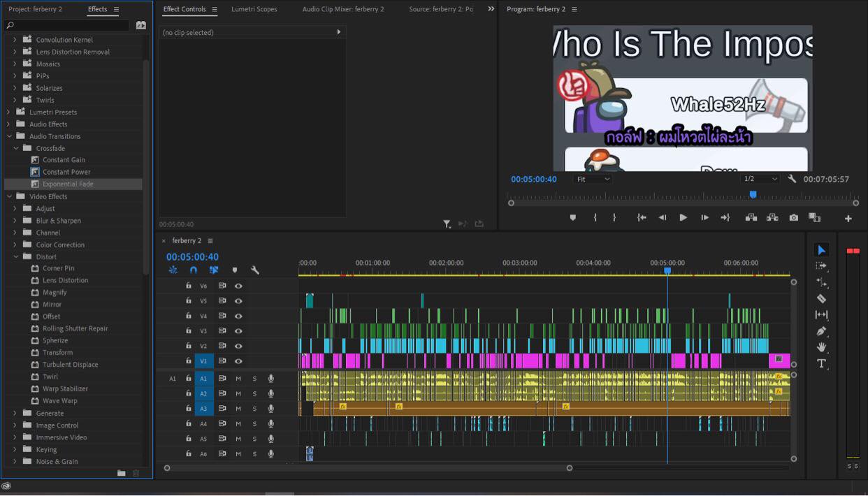The height and width of the screenshot is (496, 868).
Task: Click the Mark Out brace button
Action: pos(614,218)
